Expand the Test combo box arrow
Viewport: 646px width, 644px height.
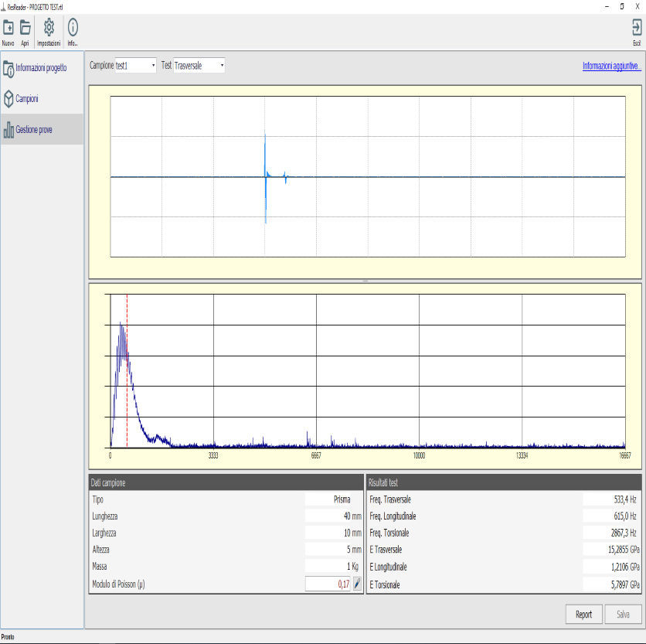click(x=221, y=65)
